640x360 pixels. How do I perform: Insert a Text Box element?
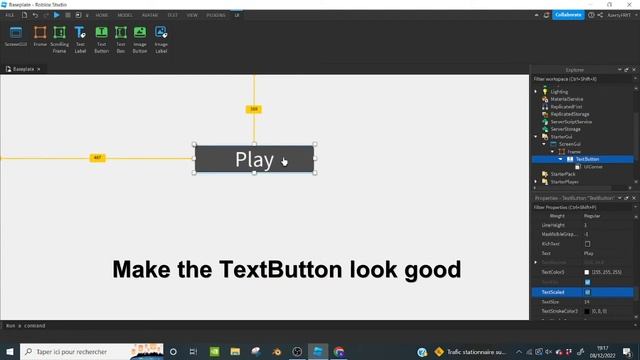coord(121,40)
